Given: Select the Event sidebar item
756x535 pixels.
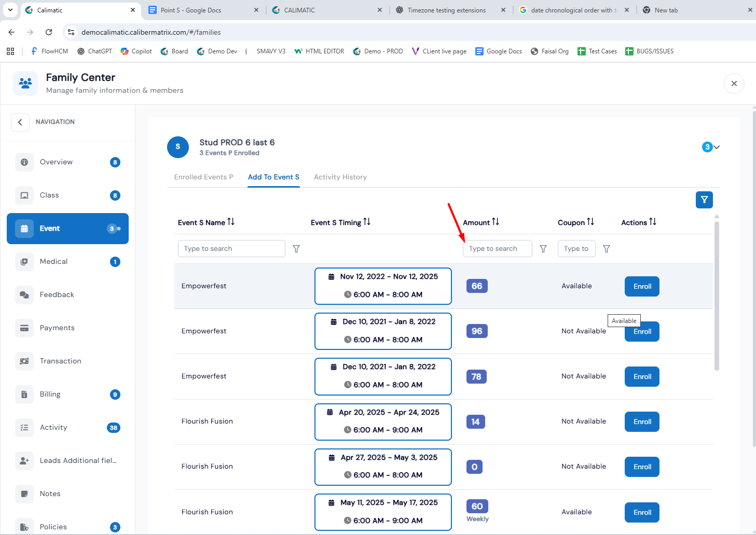Looking at the screenshot, I should pyautogui.click(x=67, y=229).
